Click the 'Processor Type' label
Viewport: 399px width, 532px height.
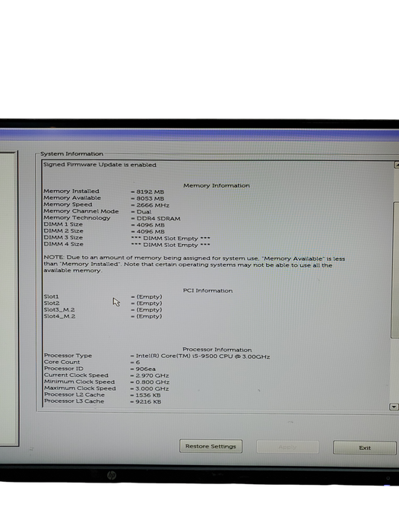(68, 355)
